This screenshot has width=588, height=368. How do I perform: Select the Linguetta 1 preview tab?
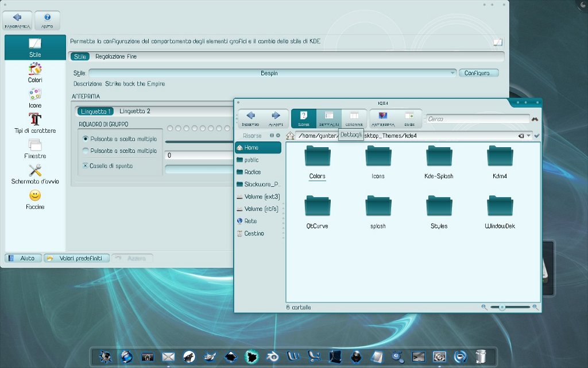pyautogui.click(x=95, y=112)
